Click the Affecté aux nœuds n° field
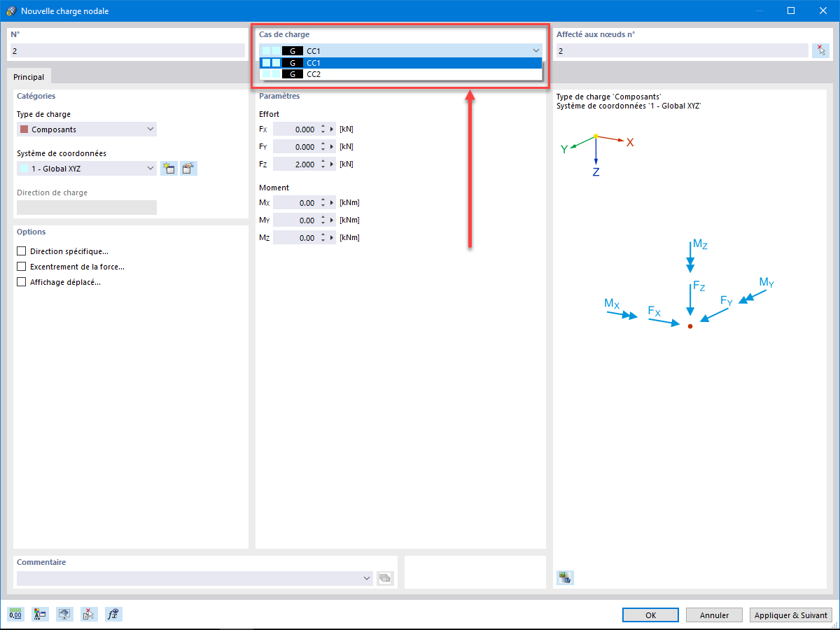The width and height of the screenshot is (840, 630). click(x=682, y=50)
